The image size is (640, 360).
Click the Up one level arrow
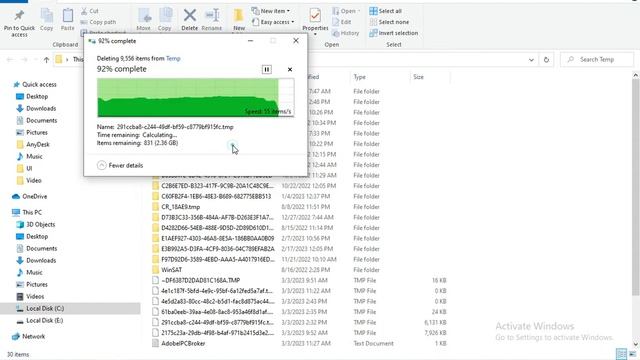coord(47,60)
